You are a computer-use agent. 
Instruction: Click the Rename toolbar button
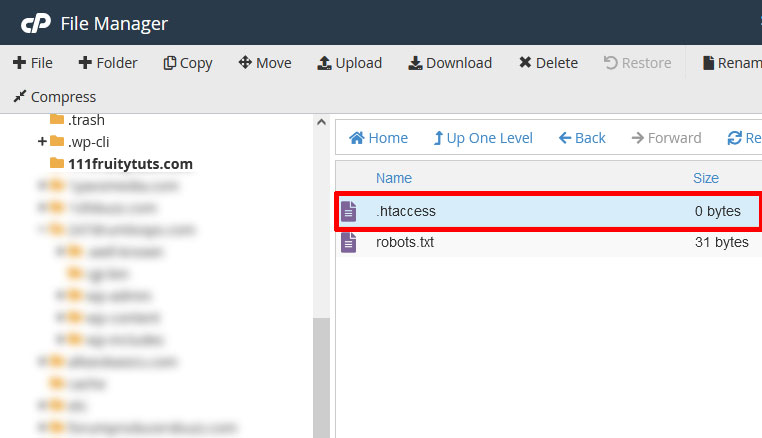click(x=731, y=63)
